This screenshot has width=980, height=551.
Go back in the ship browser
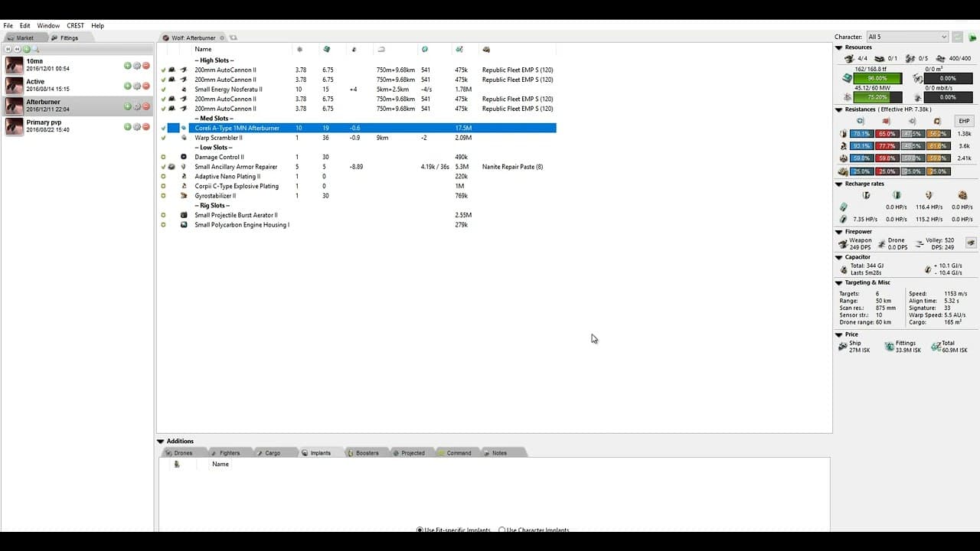(18, 49)
